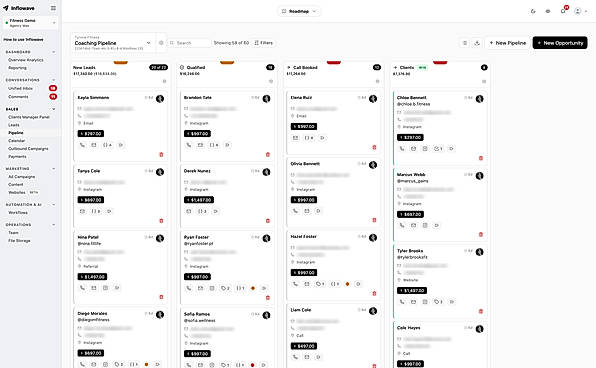The height and width of the screenshot is (368, 596).
Task: Collapse the Sales sidebar section
Action: coord(54,109)
